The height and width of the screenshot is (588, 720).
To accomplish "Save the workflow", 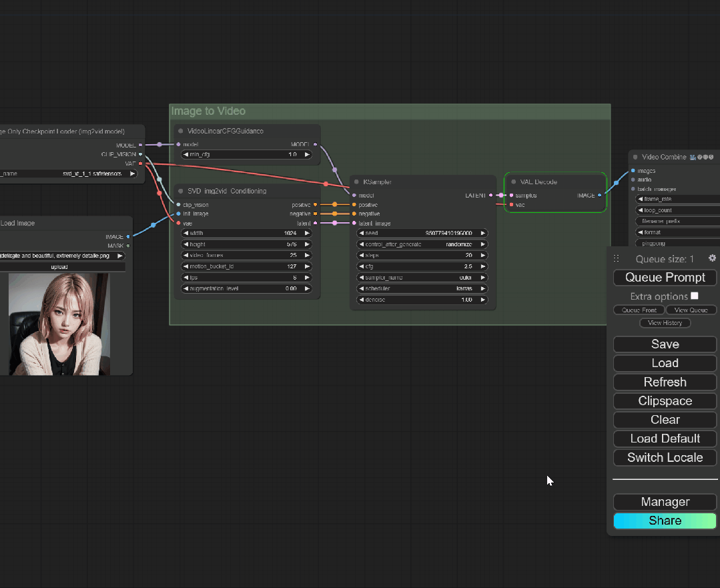I will pyautogui.click(x=665, y=344).
